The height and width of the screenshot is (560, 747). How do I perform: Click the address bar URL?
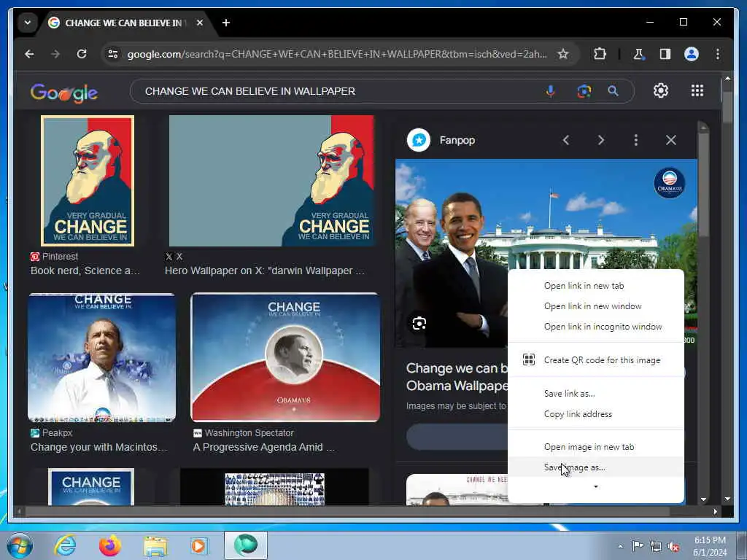[337, 54]
